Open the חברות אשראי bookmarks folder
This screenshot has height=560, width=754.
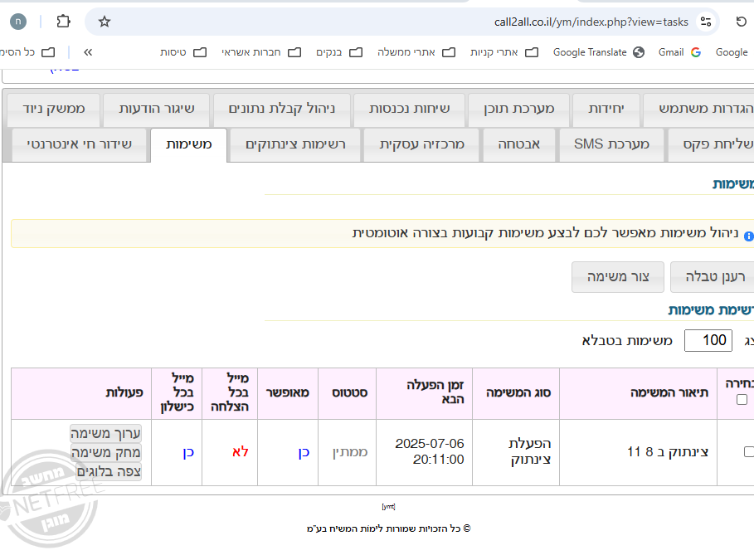[261, 52]
